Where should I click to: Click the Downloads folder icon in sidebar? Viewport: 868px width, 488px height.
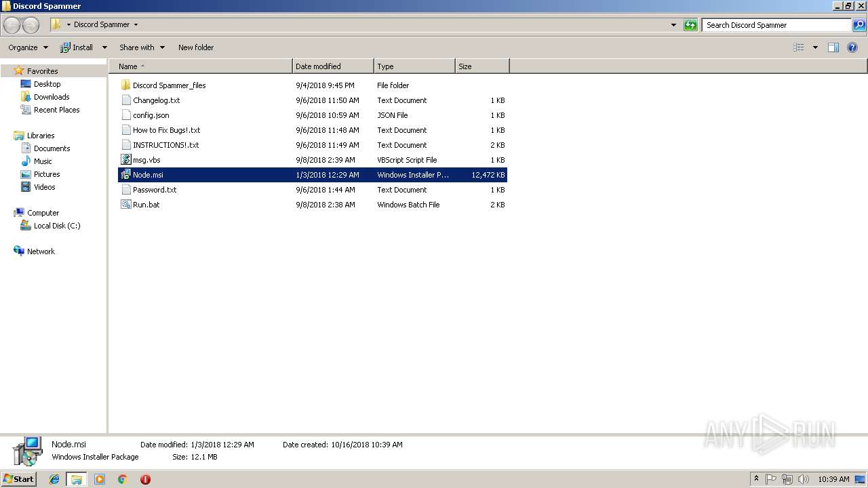26,97
